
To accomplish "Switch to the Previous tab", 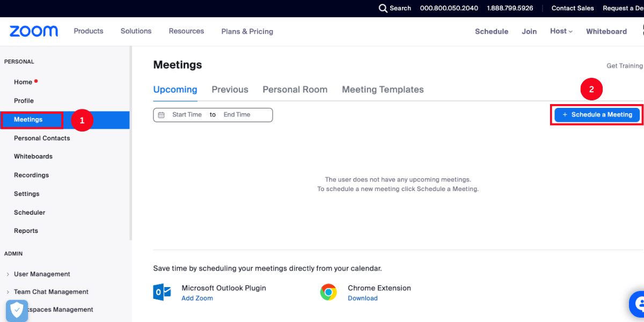I will pyautogui.click(x=230, y=90).
